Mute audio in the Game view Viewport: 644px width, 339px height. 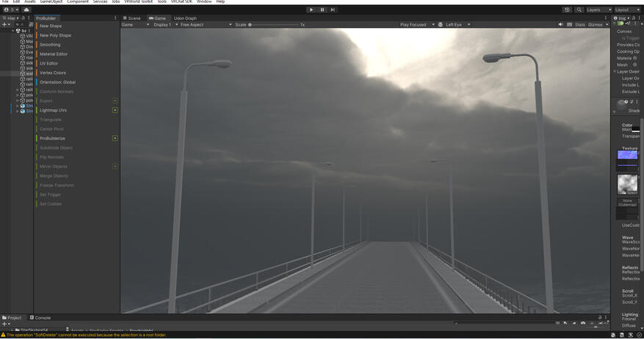point(560,25)
